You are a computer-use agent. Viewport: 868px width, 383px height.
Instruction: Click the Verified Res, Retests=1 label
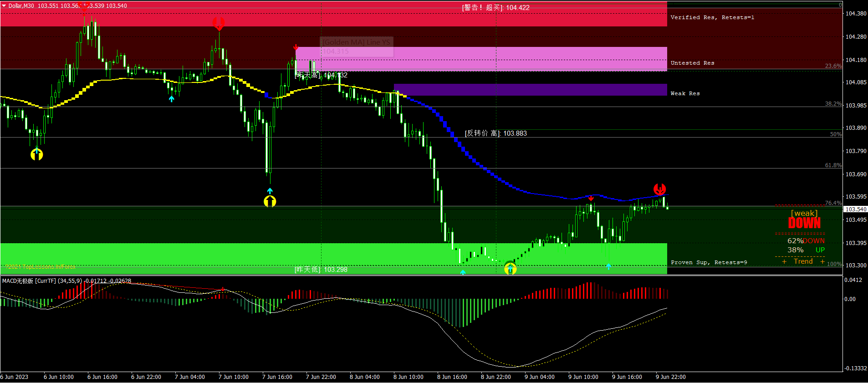point(712,17)
